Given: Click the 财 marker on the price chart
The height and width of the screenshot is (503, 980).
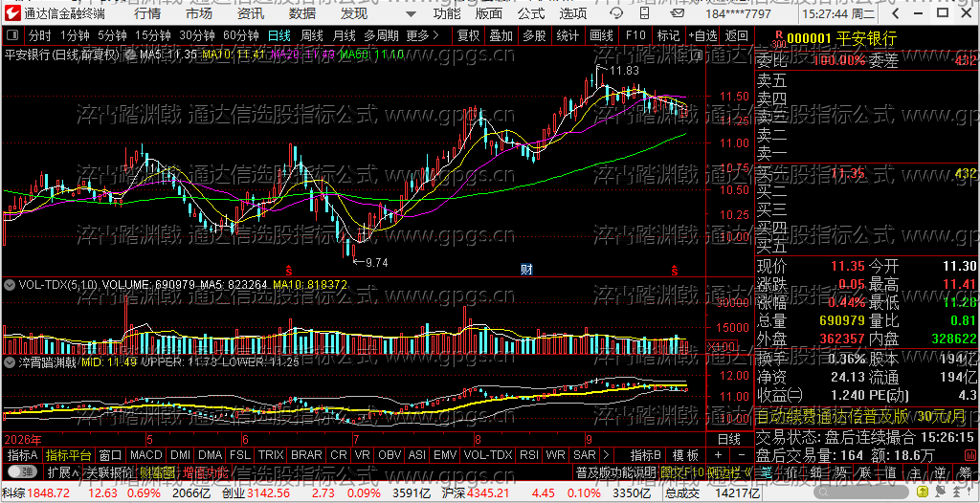Looking at the screenshot, I should (x=527, y=270).
